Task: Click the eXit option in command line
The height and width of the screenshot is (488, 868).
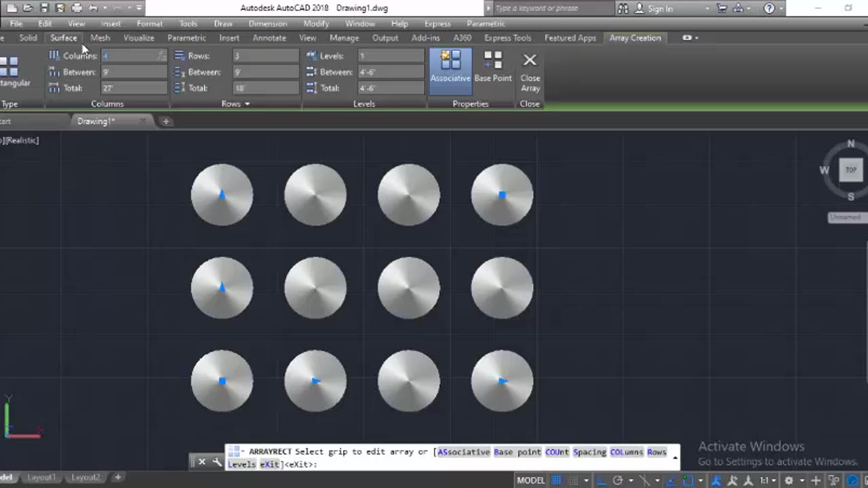Action: [269, 464]
